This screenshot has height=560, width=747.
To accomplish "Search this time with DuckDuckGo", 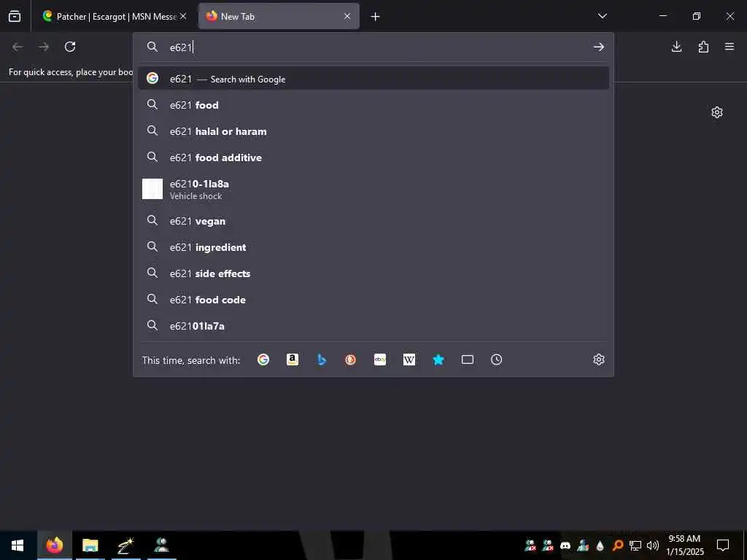I will [351, 359].
